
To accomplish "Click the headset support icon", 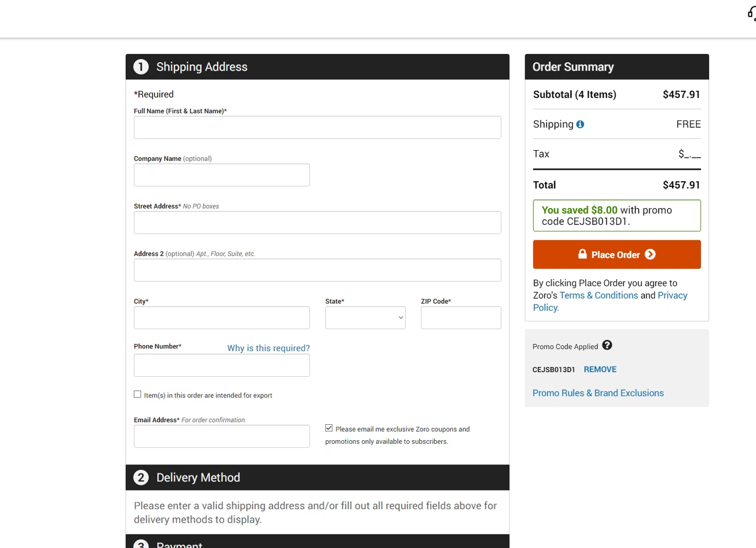I will point(751,14).
